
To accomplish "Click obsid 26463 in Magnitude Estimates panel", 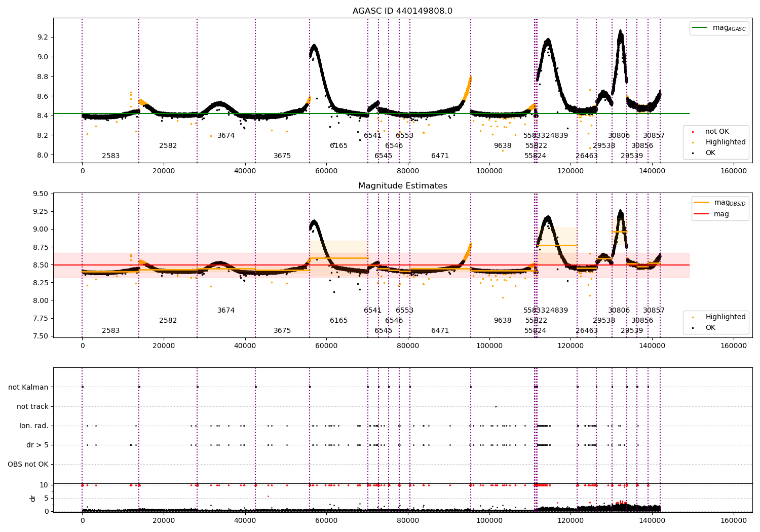I will (x=587, y=331).
